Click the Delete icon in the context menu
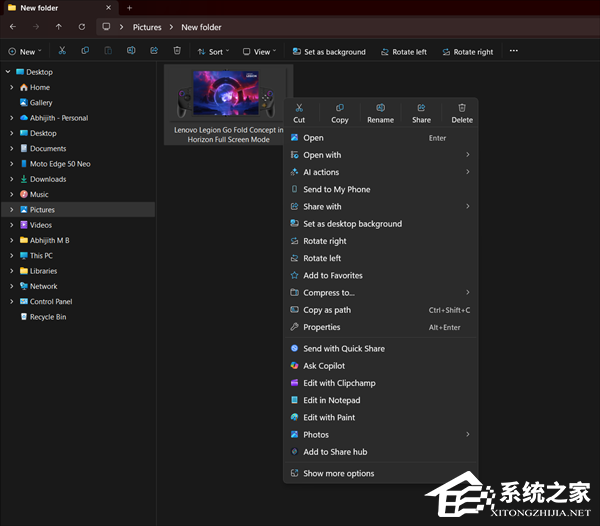 tap(462, 108)
